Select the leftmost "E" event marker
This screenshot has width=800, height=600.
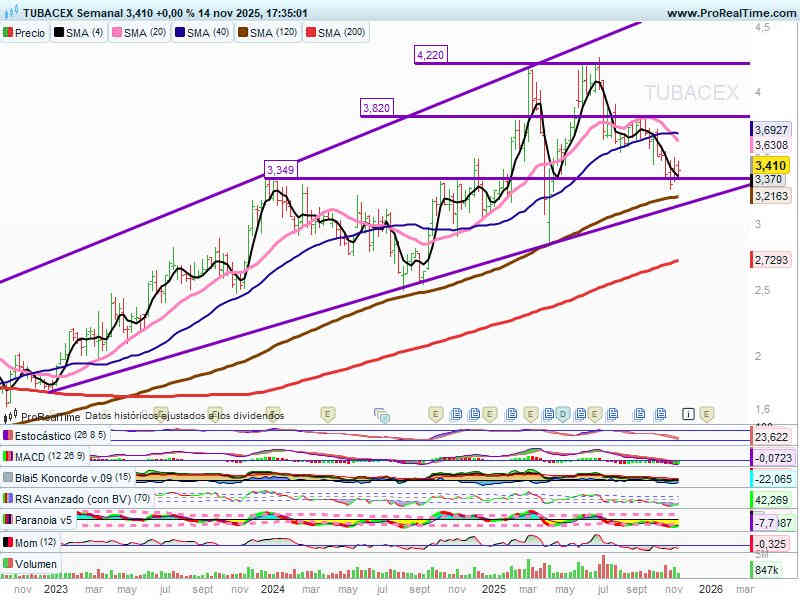[327, 413]
